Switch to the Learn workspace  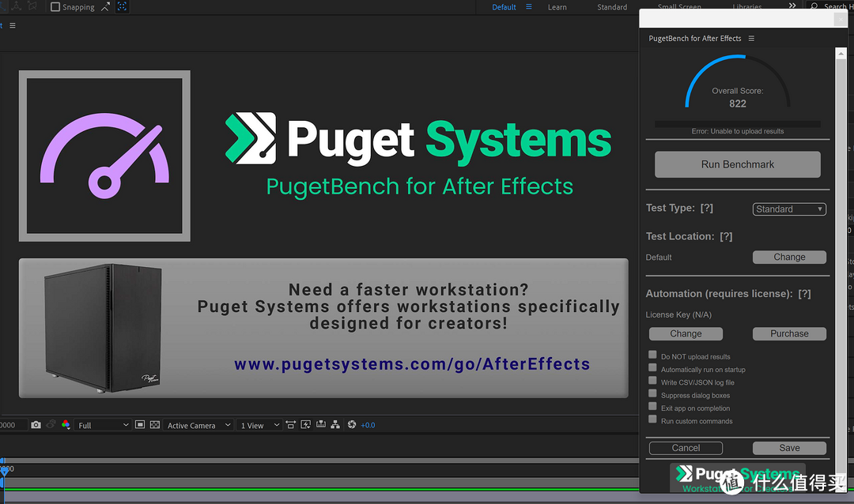pyautogui.click(x=557, y=7)
